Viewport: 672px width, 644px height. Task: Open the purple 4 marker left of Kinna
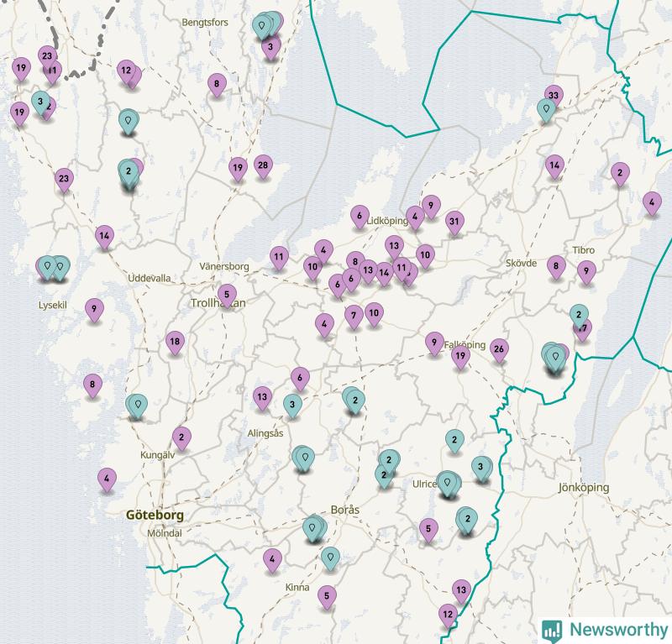pos(272,559)
